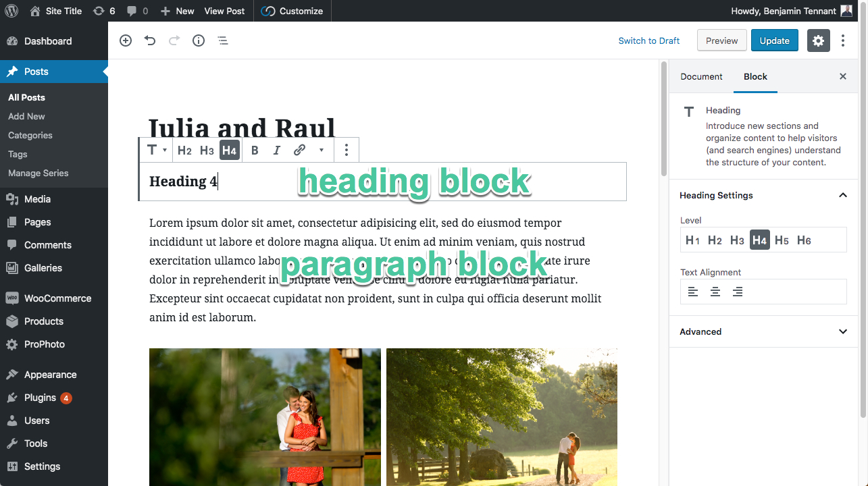Align heading text left
The image size is (868, 486).
pyautogui.click(x=693, y=292)
